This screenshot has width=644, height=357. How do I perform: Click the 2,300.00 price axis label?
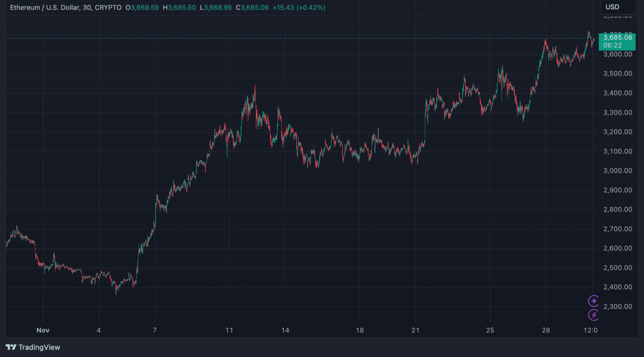click(x=617, y=306)
